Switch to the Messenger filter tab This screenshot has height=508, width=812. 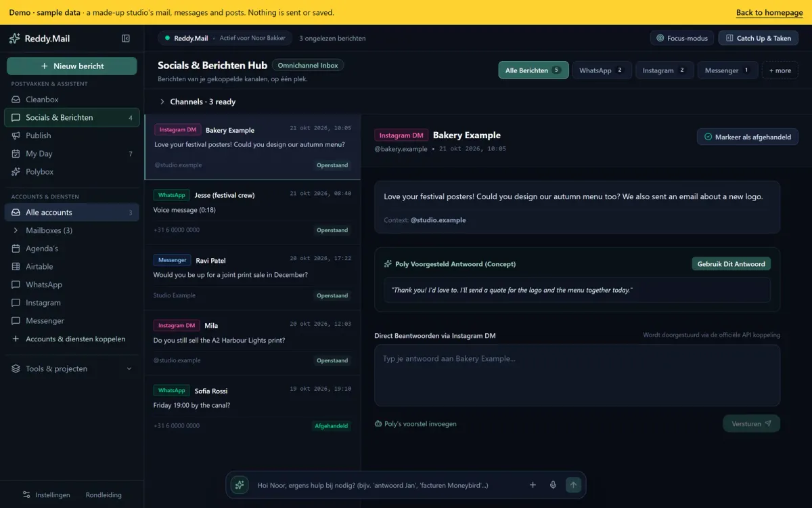[x=727, y=70]
